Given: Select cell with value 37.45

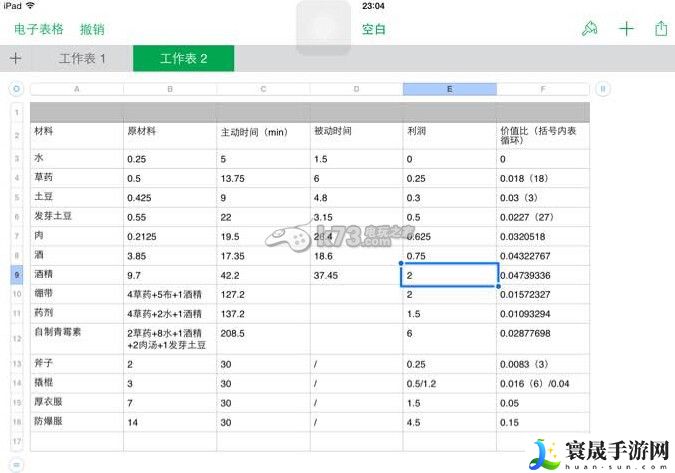Looking at the screenshot, I should pyautogui.click(x=356, y=275).
